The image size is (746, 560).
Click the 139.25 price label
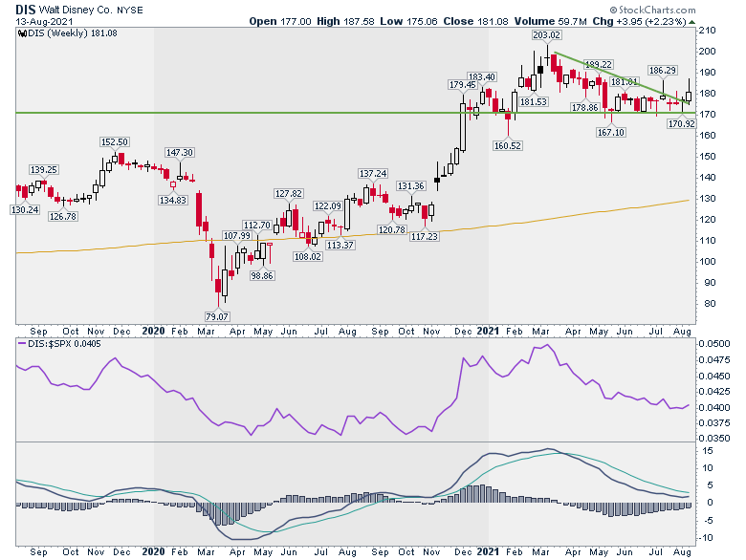pos(43,170)
